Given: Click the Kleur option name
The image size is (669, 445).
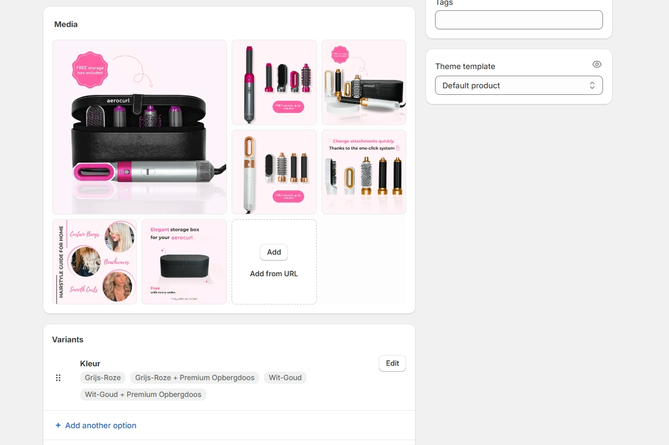Looking at the screenshot, I should tap(90, 364).
